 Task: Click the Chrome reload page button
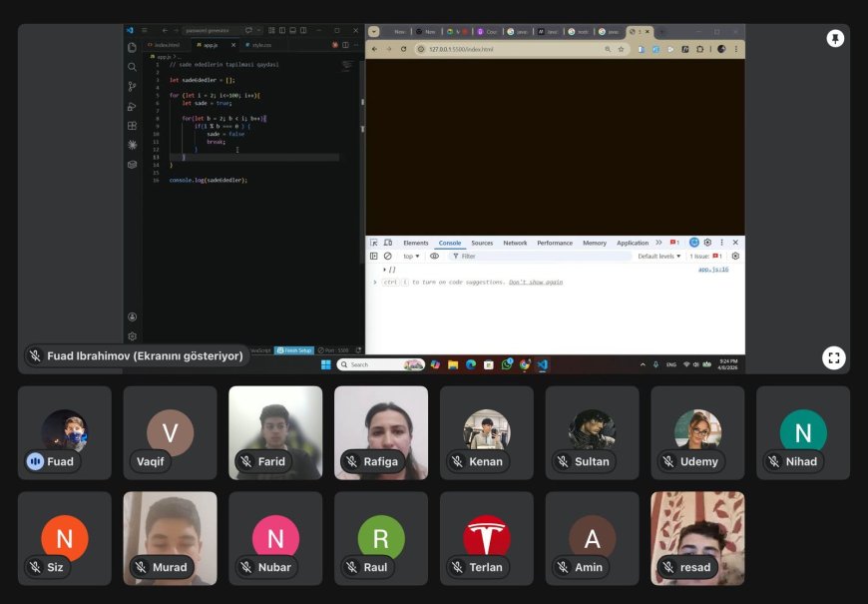pos(403,49)
